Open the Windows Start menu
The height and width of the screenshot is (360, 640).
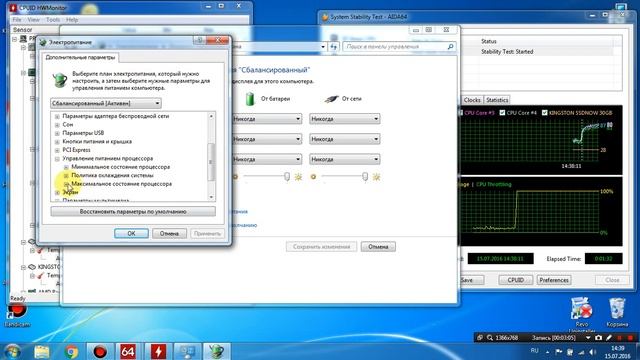tap(13, 351)
